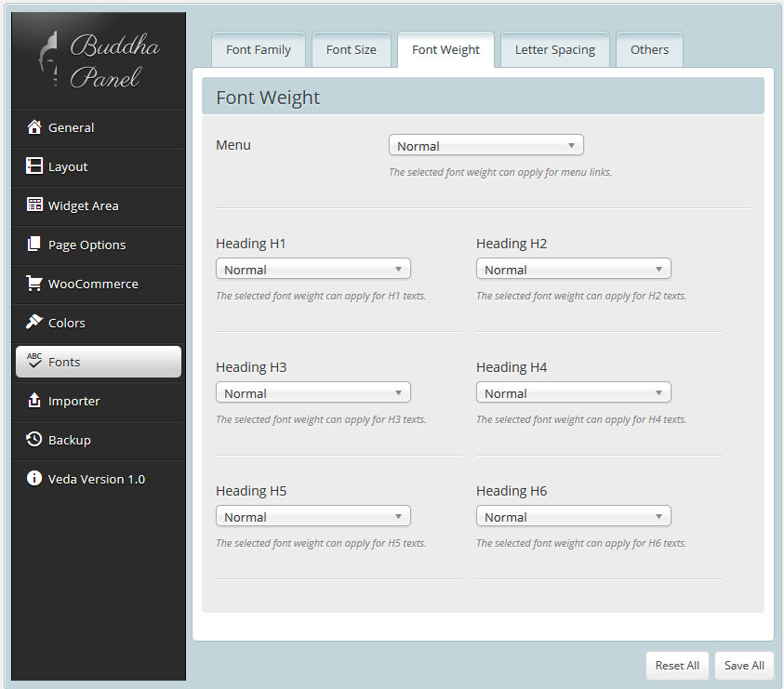Switch to the Font Family tab
The width and height of the screenshot is (784, 689).
coord(259,50)
